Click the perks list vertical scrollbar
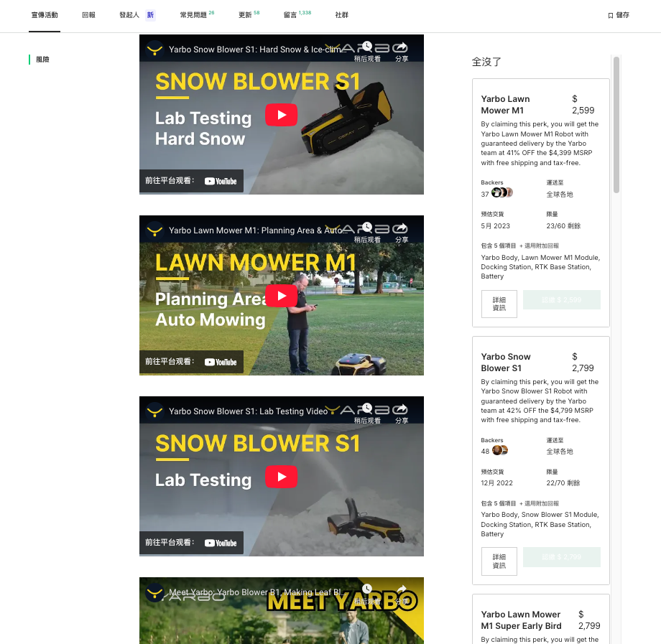This screenshot has height=644, width=661. click(616, 125)
